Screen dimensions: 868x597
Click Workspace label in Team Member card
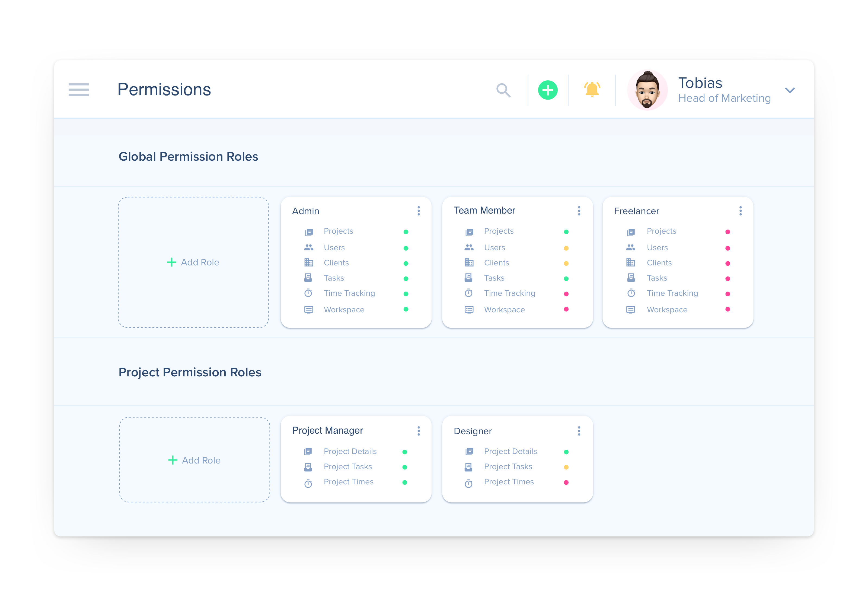[x=504, y=310]
